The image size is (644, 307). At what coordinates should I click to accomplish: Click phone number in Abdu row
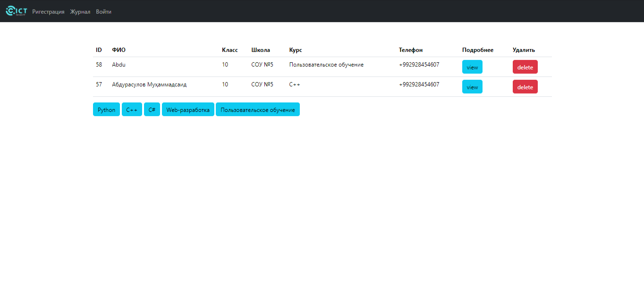tap(419, 65)
